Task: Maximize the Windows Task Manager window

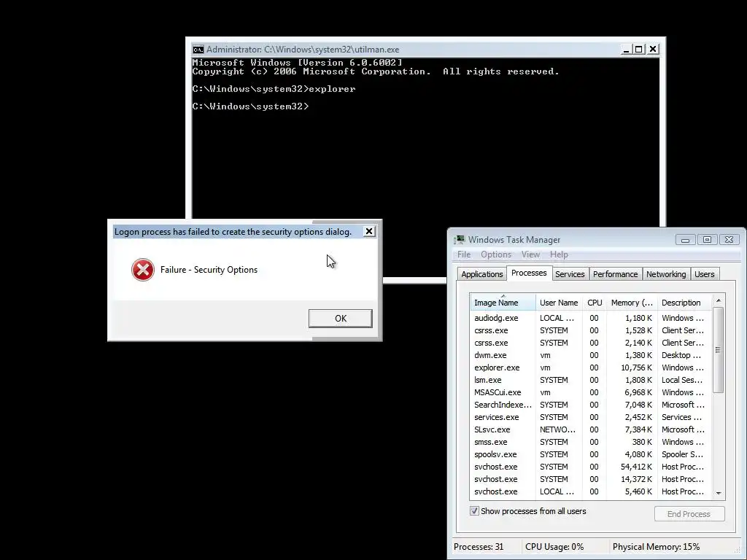Action: coord(708,239)
